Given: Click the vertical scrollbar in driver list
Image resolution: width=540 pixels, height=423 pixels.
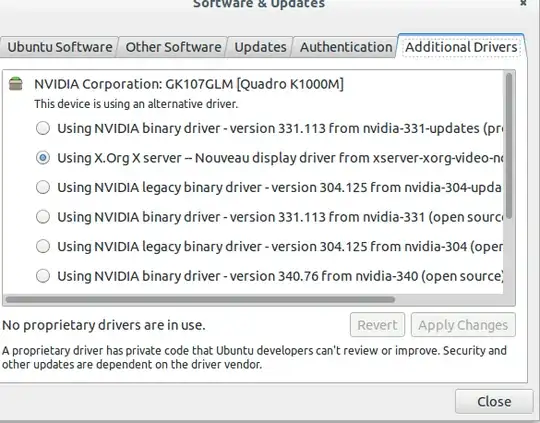Looking at the screenshot, I should 509,146.
